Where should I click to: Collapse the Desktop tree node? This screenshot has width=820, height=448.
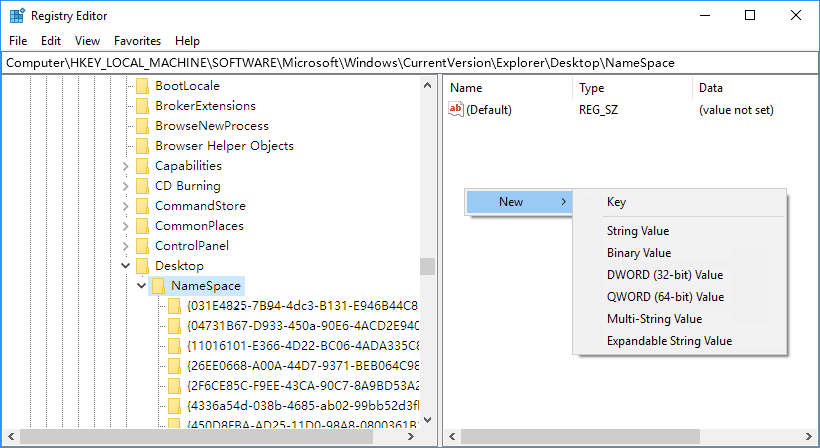(x=125, y=266)
